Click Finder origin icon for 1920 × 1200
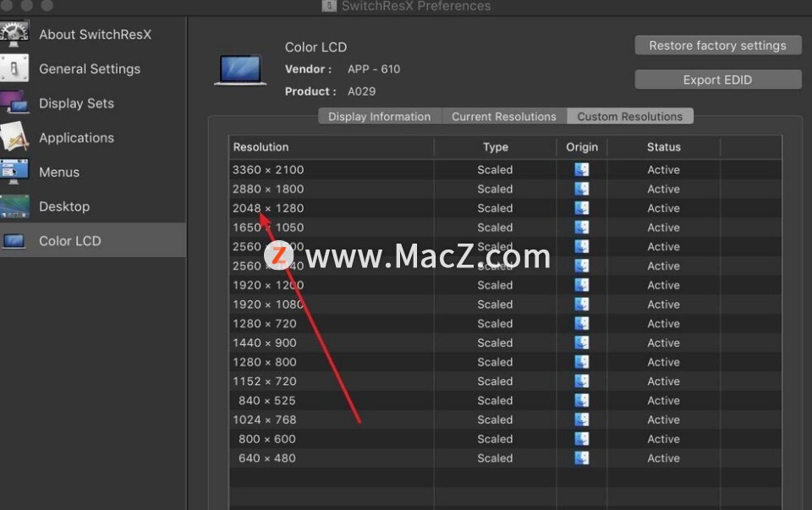The image size is (812, 510). pos(582,285)
